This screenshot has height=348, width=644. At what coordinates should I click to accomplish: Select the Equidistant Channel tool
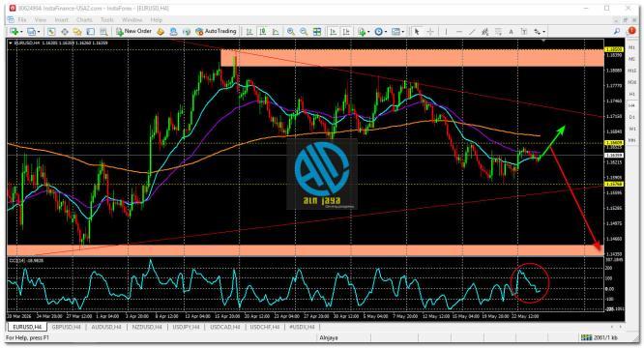pos(485,32)
